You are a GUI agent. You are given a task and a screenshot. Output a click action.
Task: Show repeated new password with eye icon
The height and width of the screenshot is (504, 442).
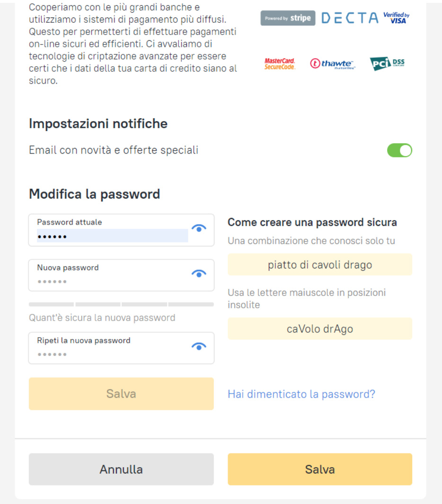point(199,346)
